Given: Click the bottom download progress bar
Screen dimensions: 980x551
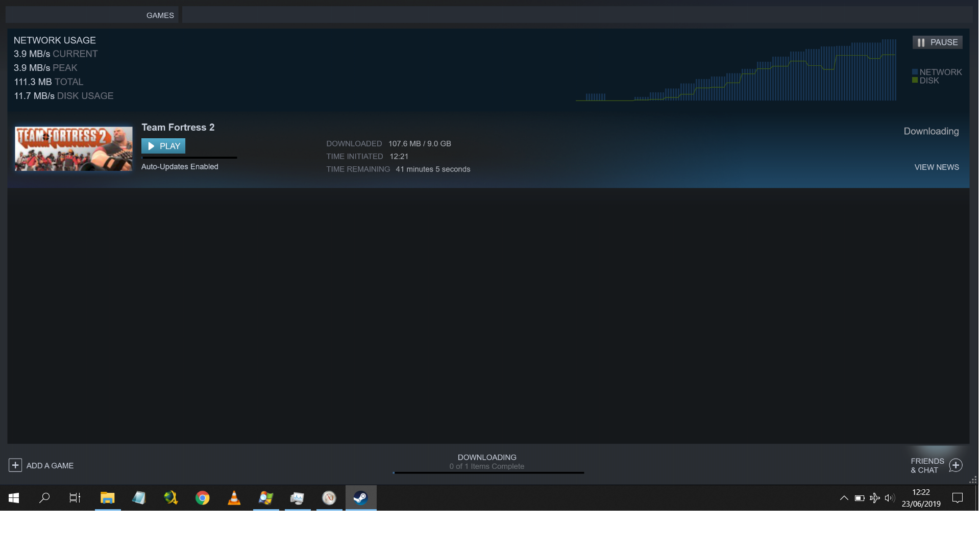Looking at the screenshot, I should (x=488, y=473).
